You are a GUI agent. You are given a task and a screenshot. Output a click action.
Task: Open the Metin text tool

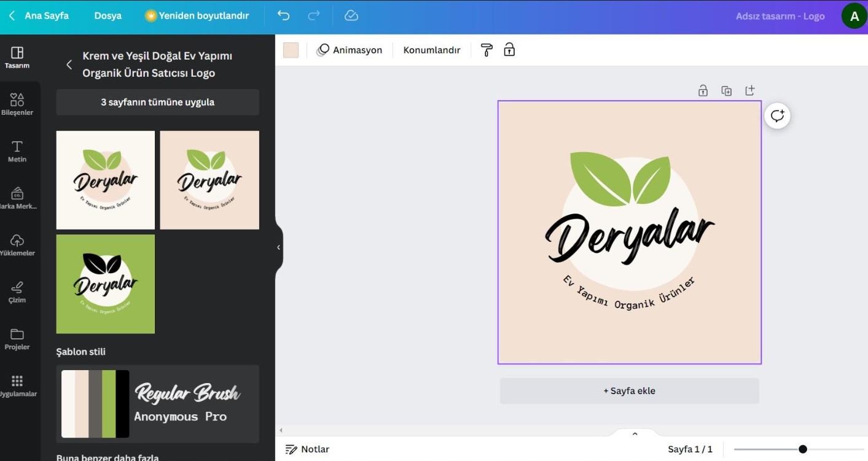tap(17, 151)
